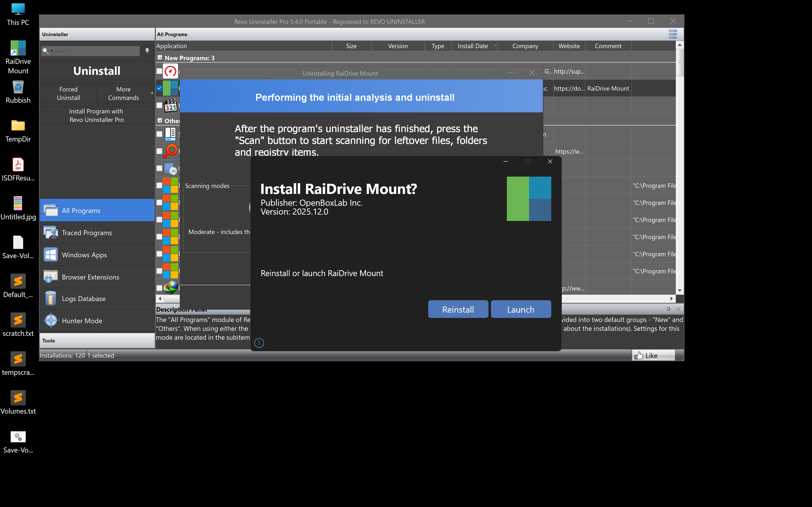Open the search options dropdown arrow

pyautogui.click(x=52, y=51)
